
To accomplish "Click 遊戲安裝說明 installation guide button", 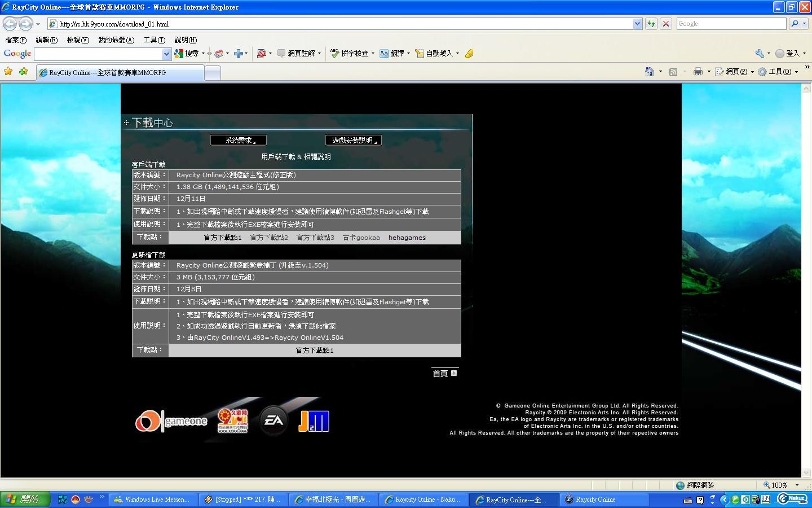I will 354,140.
